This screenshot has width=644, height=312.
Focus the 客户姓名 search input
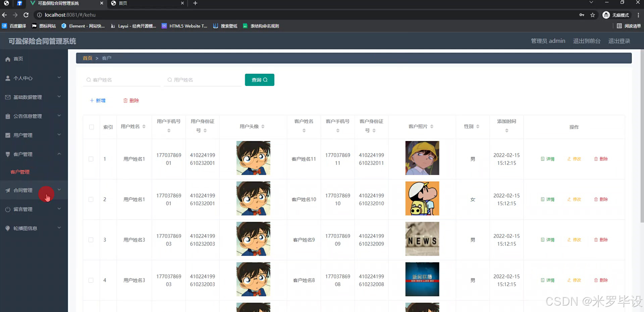click(122, 80)
